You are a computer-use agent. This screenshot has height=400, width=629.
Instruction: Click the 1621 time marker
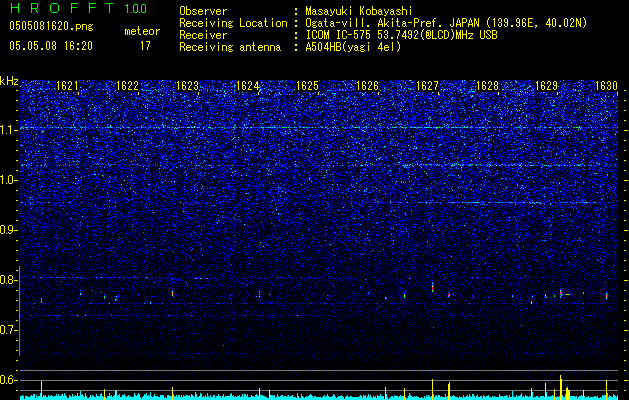(x=67, y=86)
